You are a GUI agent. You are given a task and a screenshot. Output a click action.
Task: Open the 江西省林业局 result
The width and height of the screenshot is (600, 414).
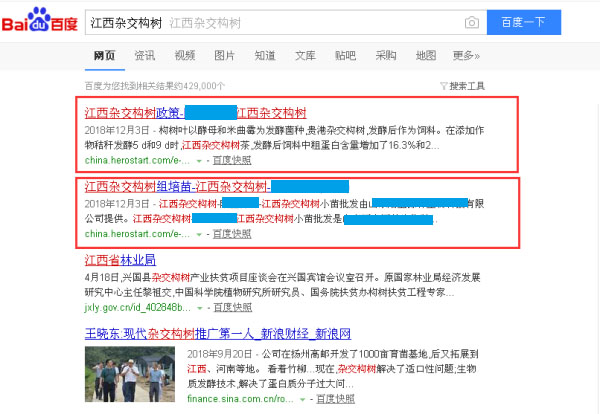pos(120,260)
